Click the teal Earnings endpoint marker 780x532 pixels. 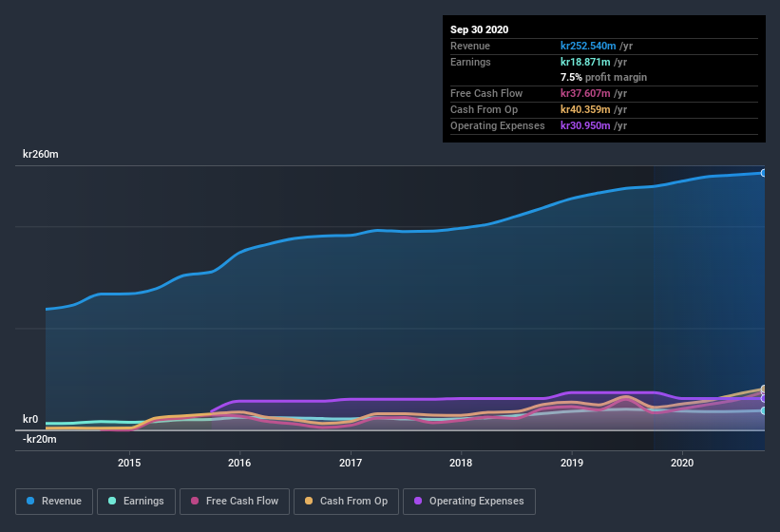(763, 410)
